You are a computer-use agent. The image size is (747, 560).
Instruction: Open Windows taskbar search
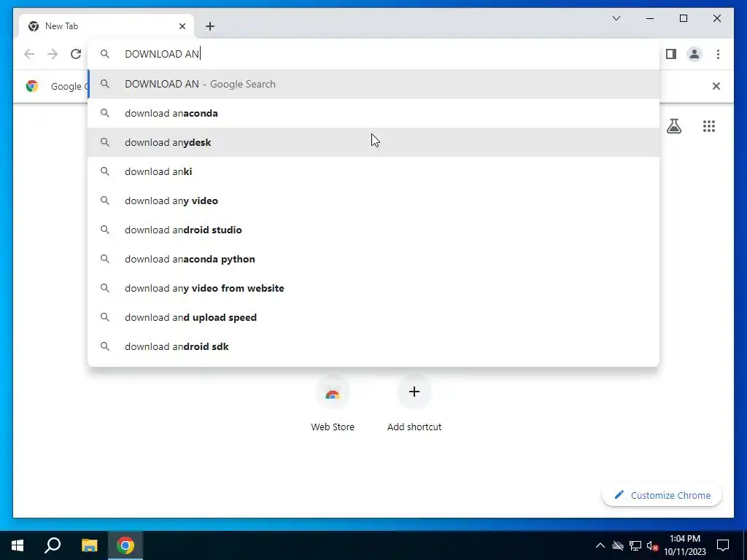53,545
